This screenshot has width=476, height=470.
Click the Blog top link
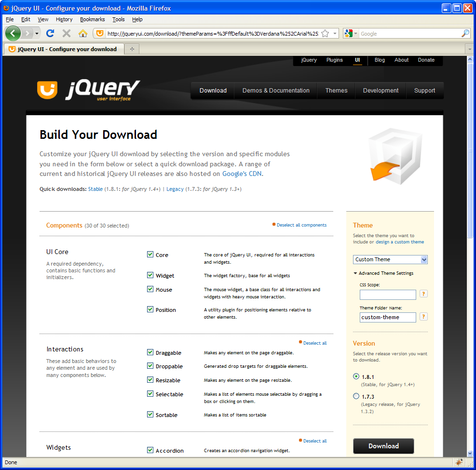[380, 60]
